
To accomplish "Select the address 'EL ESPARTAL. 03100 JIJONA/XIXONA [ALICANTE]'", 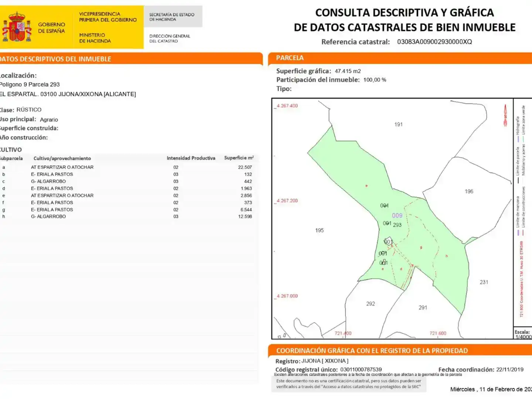I will (x=68, y=94).
